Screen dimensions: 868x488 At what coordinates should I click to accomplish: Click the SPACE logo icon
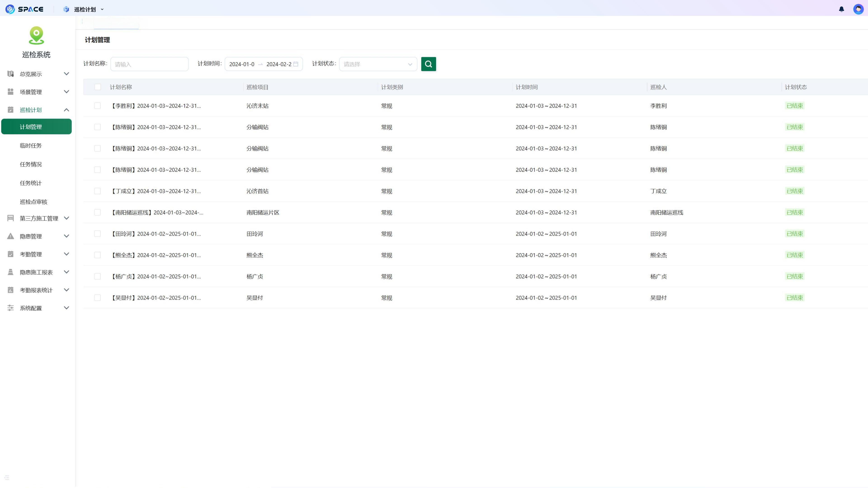[x=10, y=9]
